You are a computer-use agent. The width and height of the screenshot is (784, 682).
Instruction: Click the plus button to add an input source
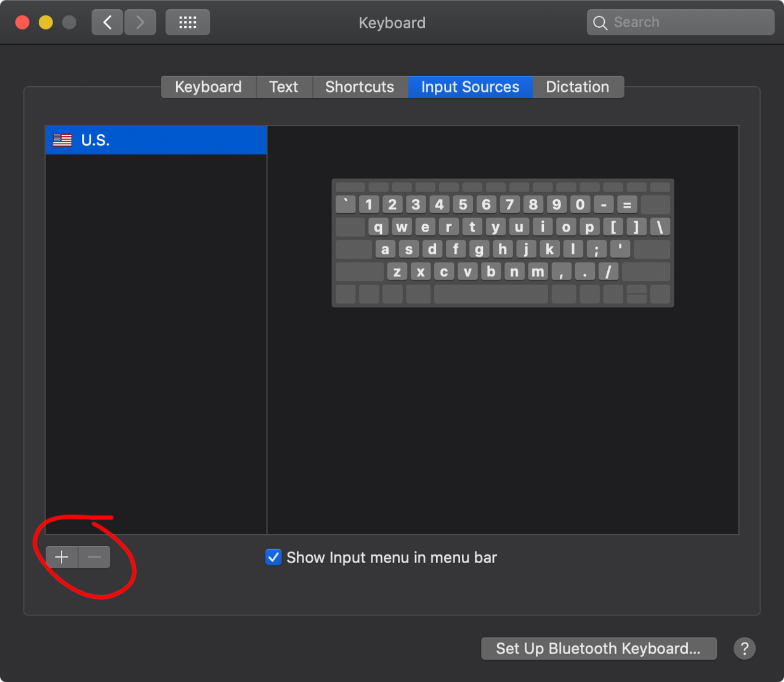[62, 558]
